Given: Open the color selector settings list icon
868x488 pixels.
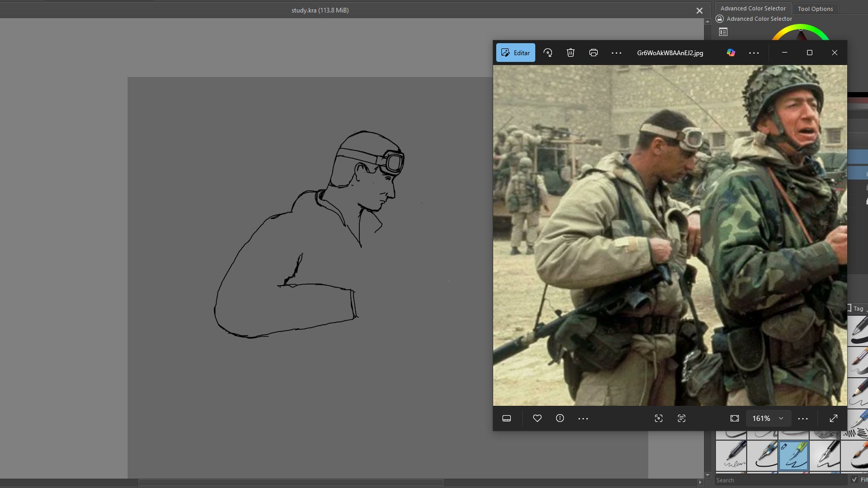Looking at the screenshot, I should pos(723,32).
